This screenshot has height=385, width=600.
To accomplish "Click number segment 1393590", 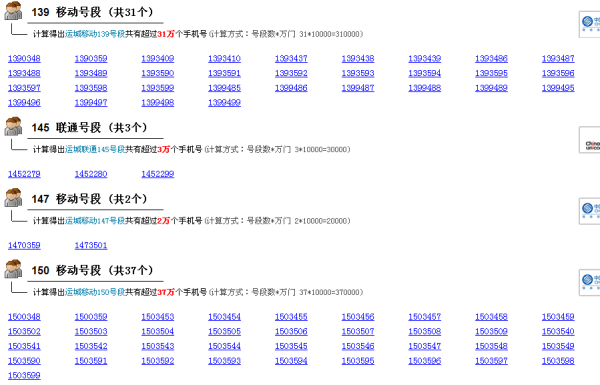I will click(x=158, y=73).
